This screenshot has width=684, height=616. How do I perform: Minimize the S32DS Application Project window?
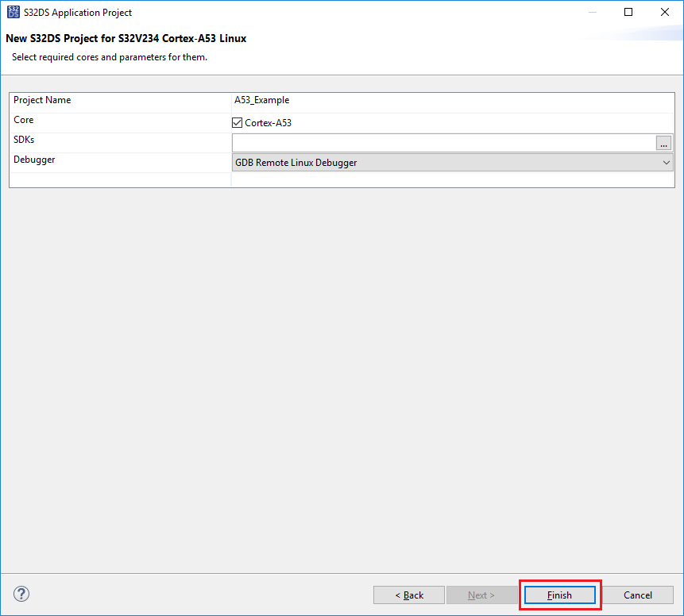coord(593,12)
